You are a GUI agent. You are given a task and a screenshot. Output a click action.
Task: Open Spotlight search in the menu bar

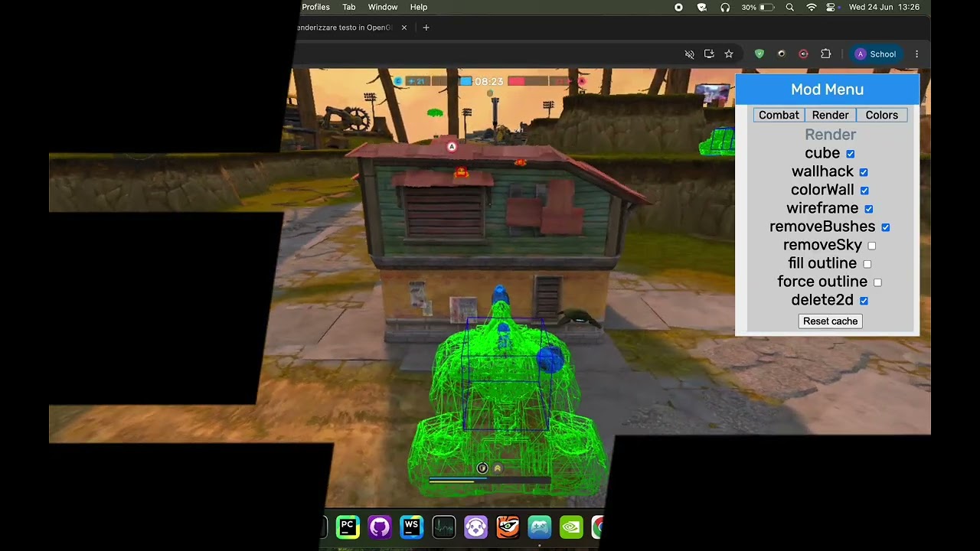tap(789, 7)
